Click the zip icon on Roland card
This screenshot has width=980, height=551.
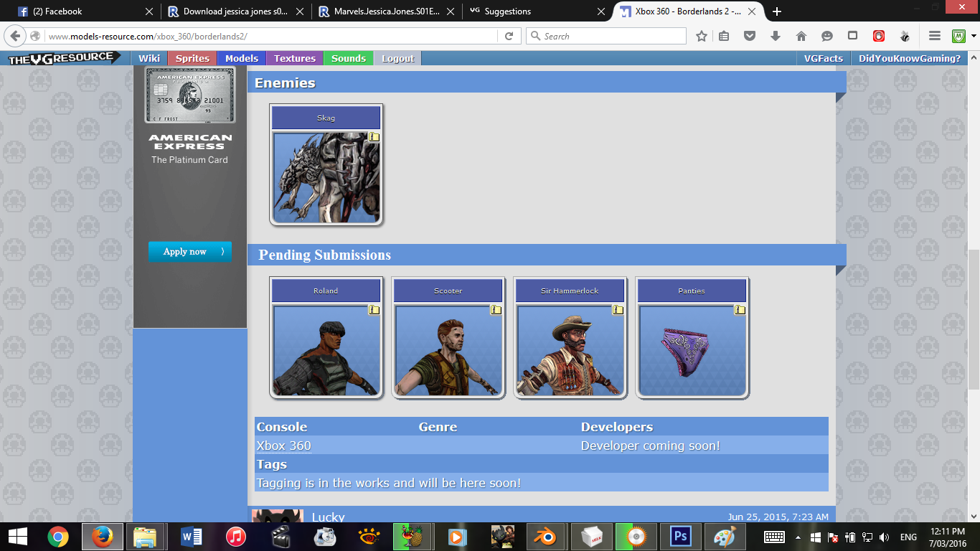pyautogui.click(x=374, y=310)
